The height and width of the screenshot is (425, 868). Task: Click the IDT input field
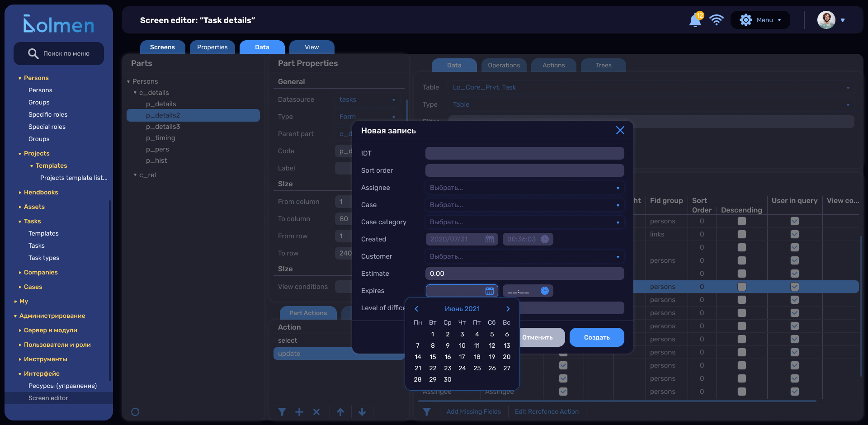pyautogui.click(x=524, y=153)
